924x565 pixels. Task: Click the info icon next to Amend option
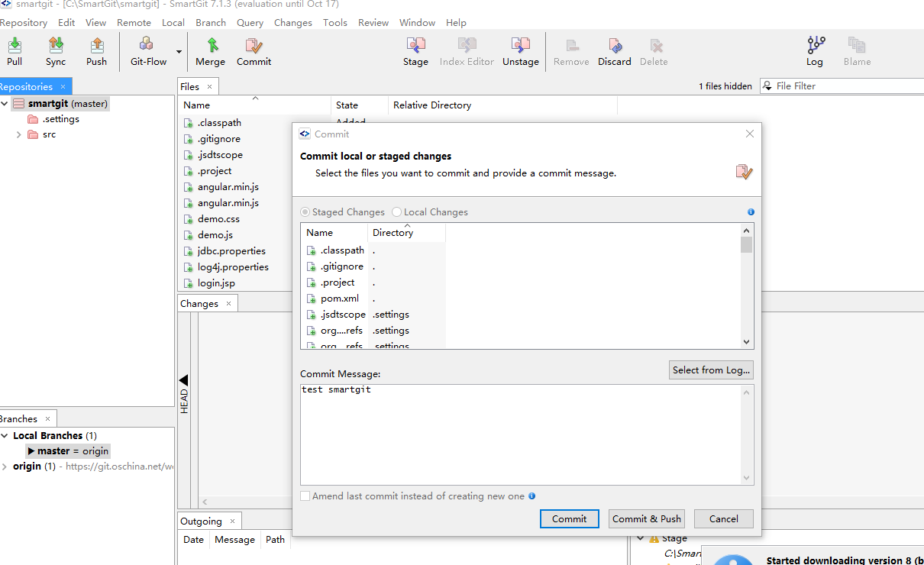click(531, 496)
